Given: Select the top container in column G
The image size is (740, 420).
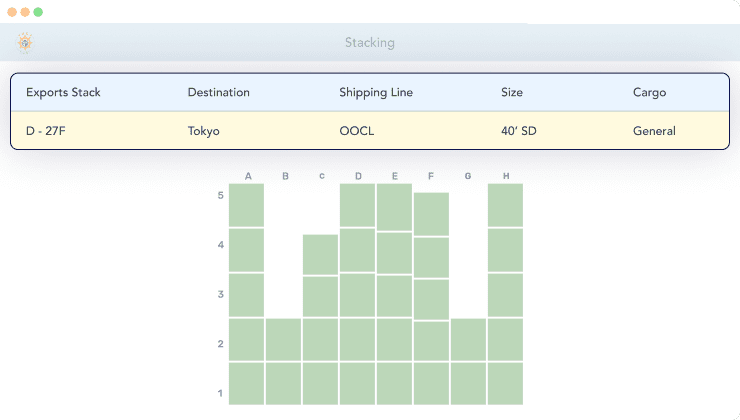Looking at the screenshot, I should (x=468, y=340).
